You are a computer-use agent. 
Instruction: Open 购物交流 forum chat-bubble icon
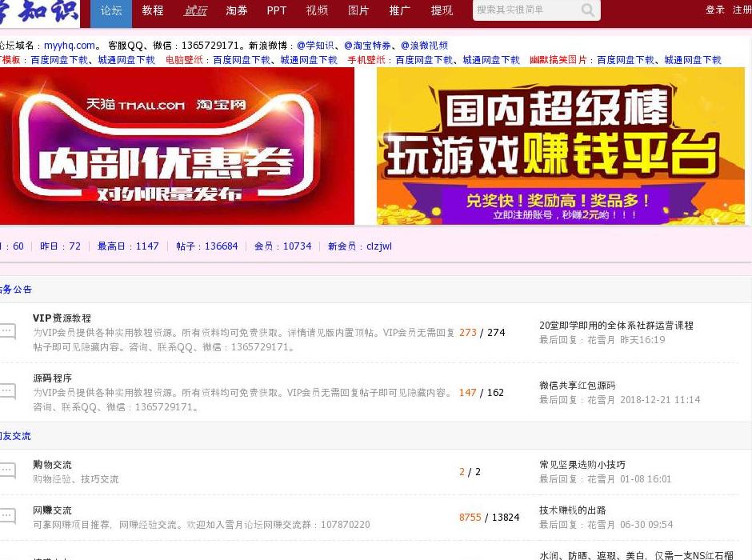[8, 470]
